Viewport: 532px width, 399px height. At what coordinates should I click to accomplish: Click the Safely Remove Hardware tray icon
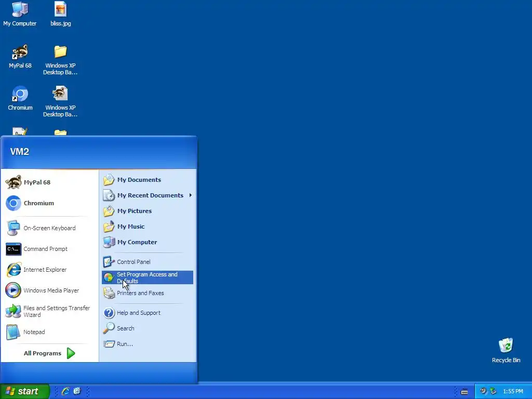[x=493, y=391]
